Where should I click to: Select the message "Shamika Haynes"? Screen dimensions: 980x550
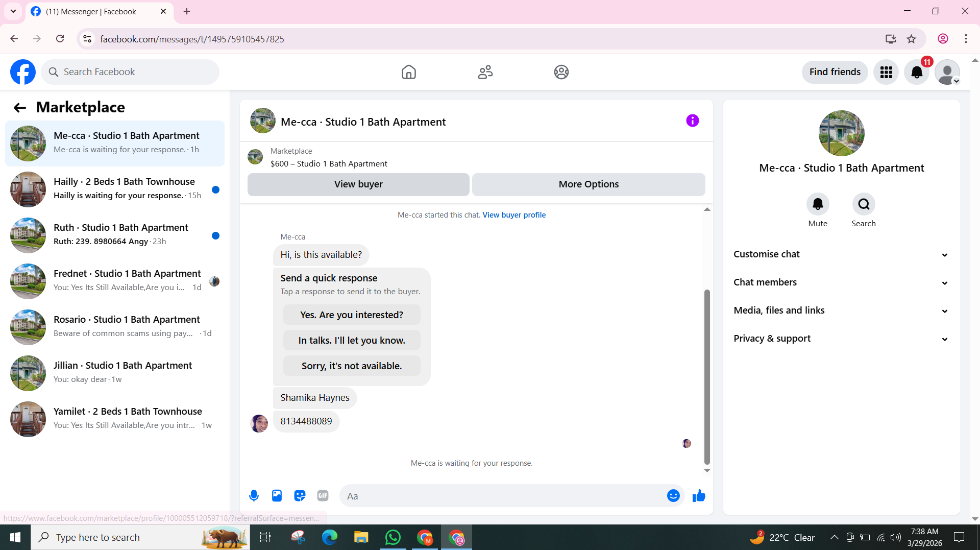click(314, 398)
